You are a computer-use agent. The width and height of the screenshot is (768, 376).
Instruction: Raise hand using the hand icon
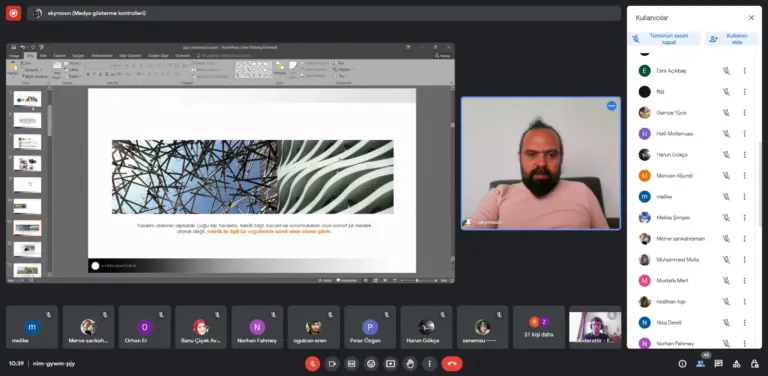pyautogui.click(x=410, y=364)
